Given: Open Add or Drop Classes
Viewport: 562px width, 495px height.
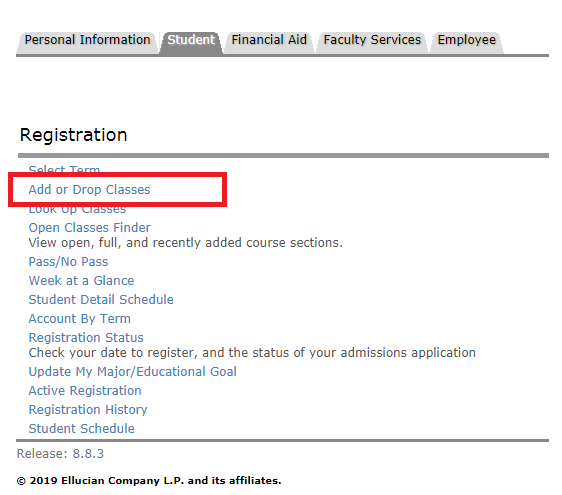Looking at the screenshot, I should coord(89,190).
